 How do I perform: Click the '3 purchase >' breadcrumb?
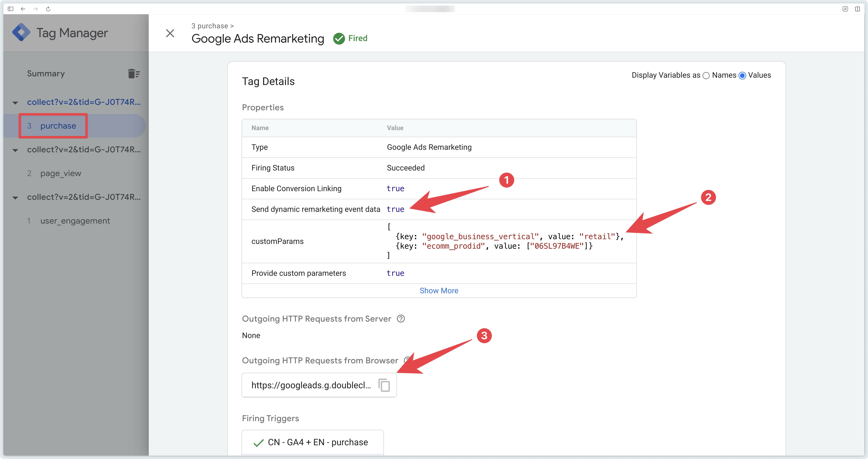point(212,26)
